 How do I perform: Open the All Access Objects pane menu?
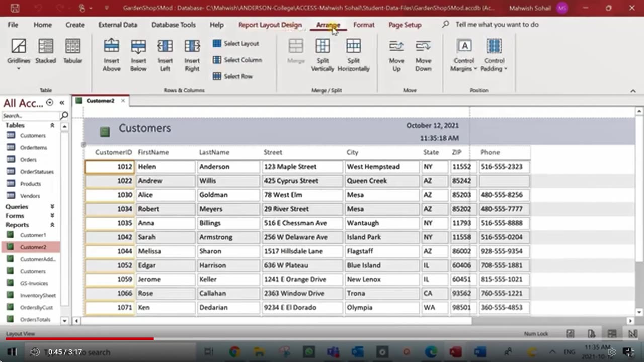tap(49, 103)
